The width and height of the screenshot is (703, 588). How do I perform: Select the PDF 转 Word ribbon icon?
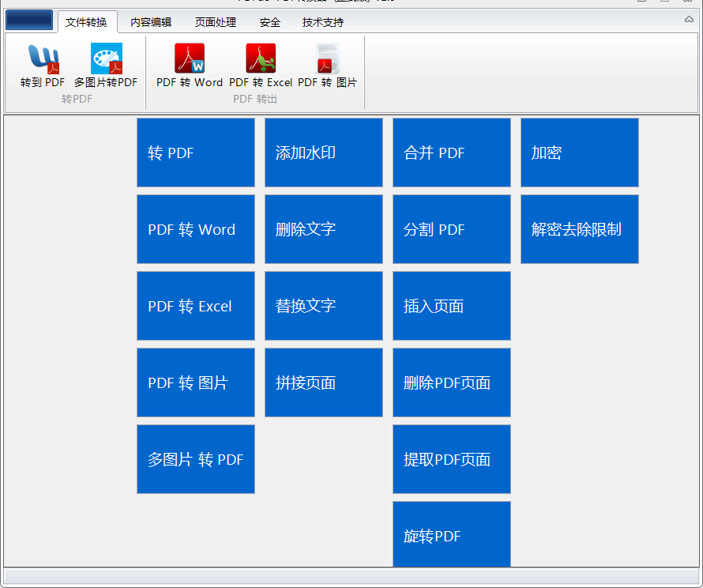click(190, 60)
